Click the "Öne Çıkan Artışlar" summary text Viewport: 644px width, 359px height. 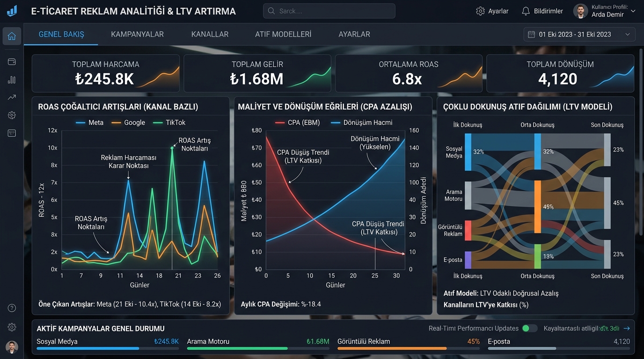pos(130,304)
